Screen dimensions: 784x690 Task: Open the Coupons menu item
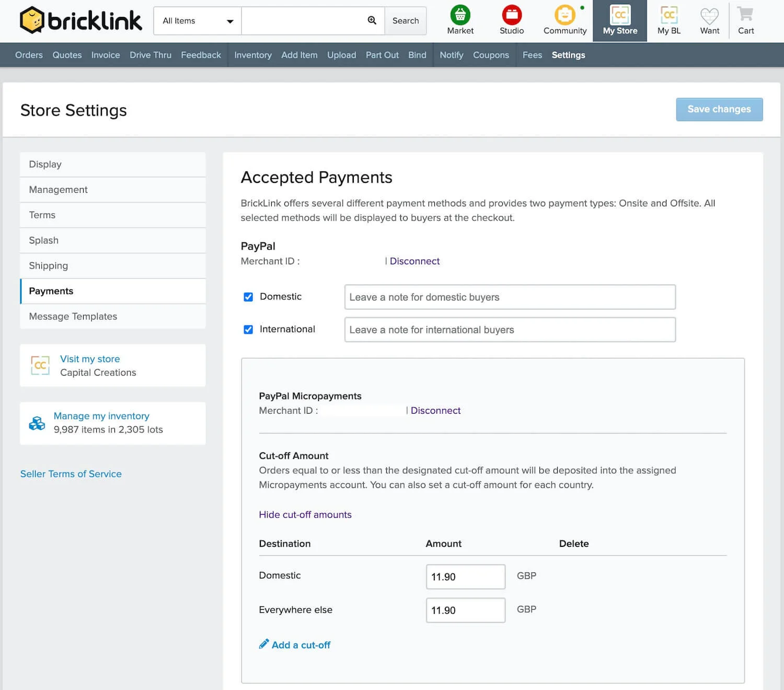[x=491, y=55]
